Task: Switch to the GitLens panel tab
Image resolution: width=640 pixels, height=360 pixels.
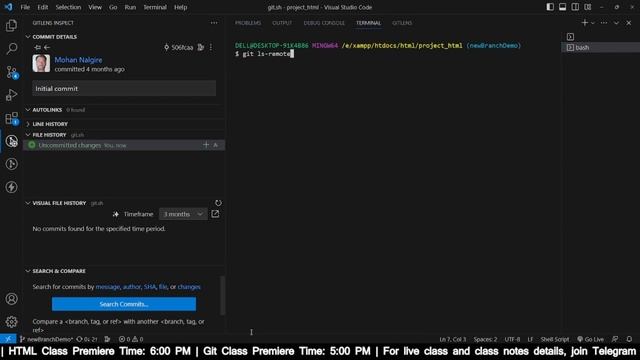Action: pyautogui.click(x=402, y=23)
